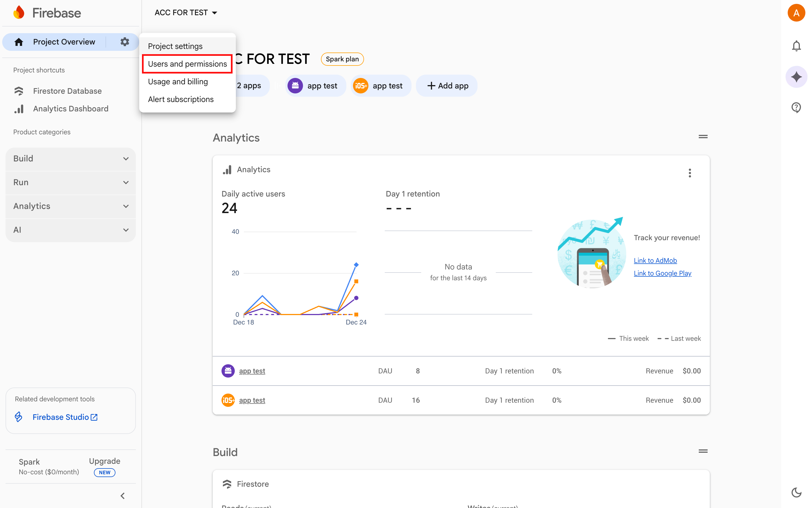Collapse the sidebar with the left arrow

(x=123, y=496)
